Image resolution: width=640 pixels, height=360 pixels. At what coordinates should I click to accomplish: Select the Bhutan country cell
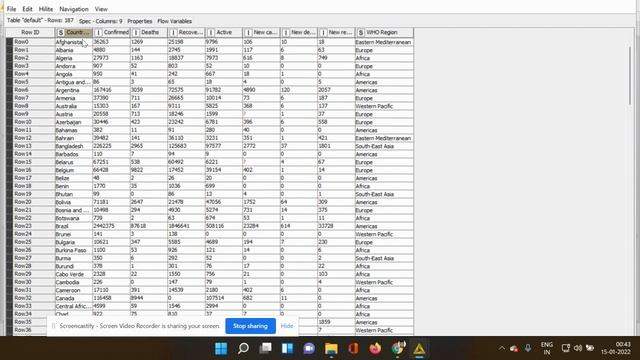[73, 194]
